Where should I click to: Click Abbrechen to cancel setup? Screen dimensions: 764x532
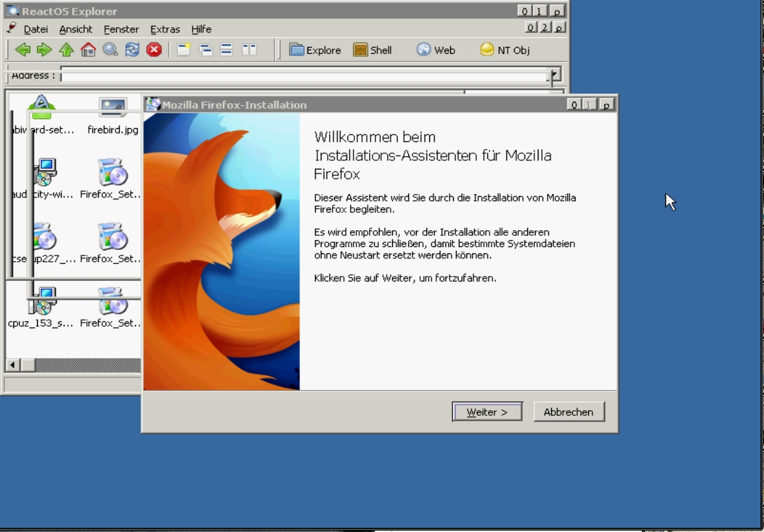[x=569, y=412]
